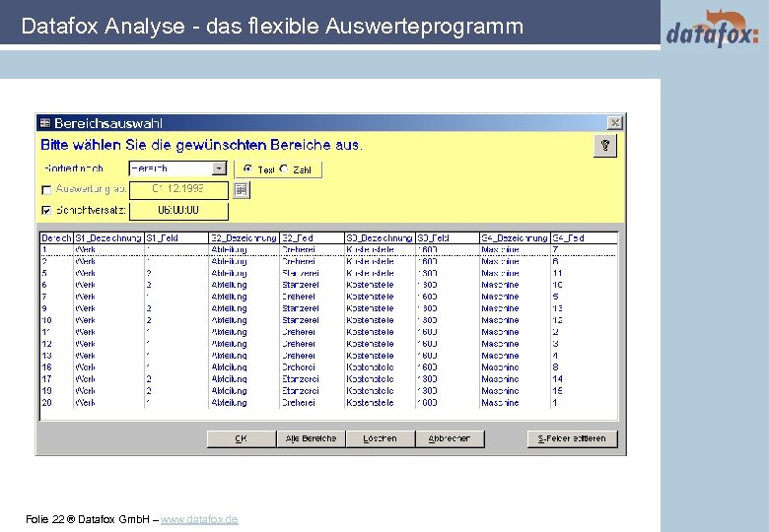The width and height of the screenshot is (769, 532).
Task: Click the key icon button in the dialog
Action: (x=604, y=146)
